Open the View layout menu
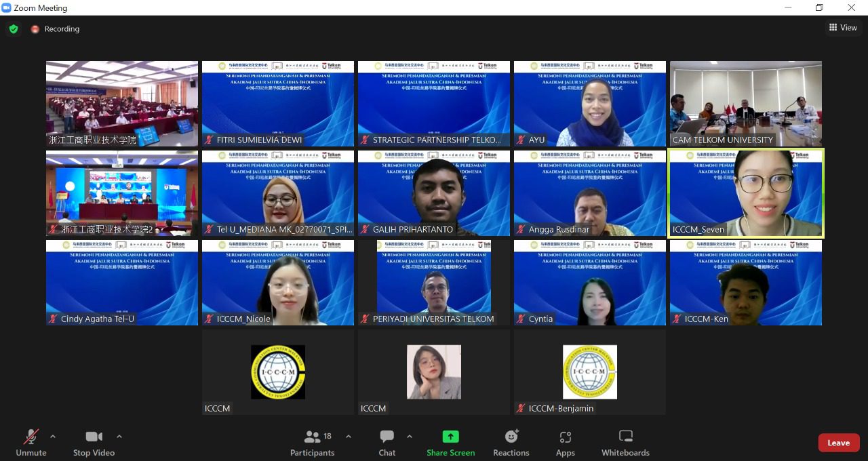 [x=843, y=28]
